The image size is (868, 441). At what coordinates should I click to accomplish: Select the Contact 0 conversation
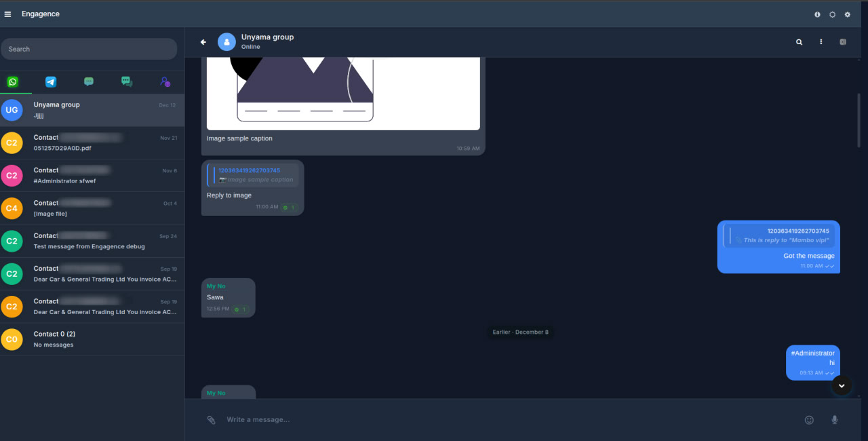click(x=92, y=339)
